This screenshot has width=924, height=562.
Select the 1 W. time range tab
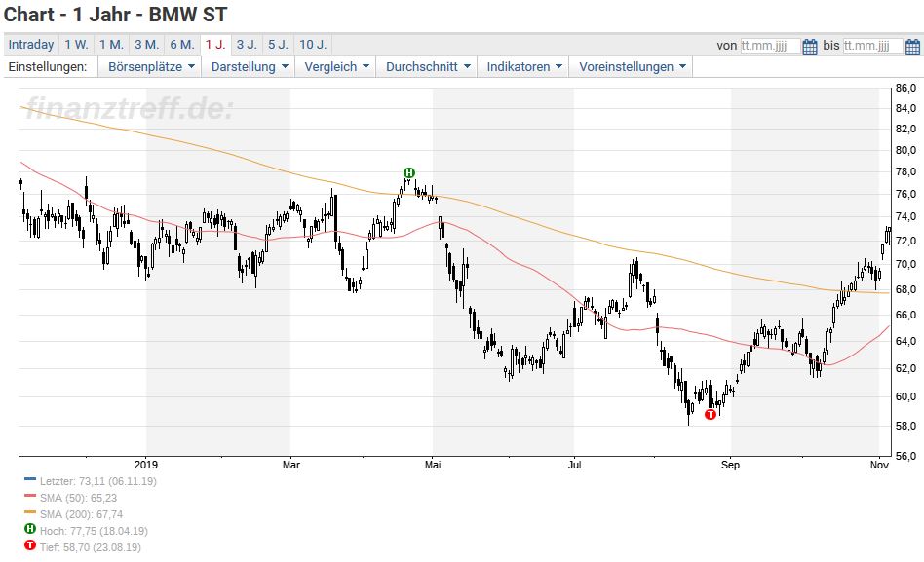[77, 45]
